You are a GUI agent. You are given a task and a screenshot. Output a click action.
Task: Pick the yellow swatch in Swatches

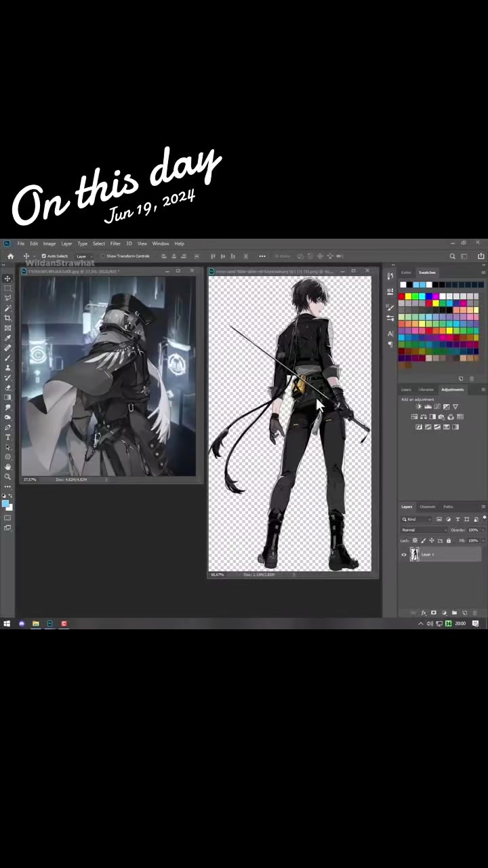(x=408, y=296)
